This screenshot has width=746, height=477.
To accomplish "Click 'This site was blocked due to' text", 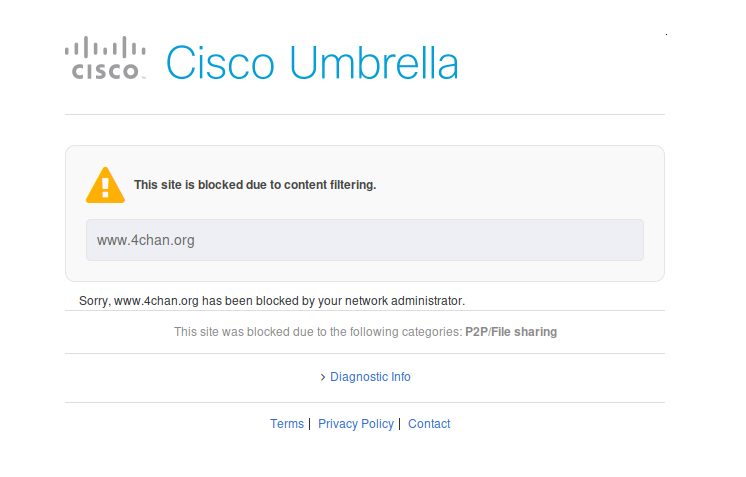I will 250,332.
